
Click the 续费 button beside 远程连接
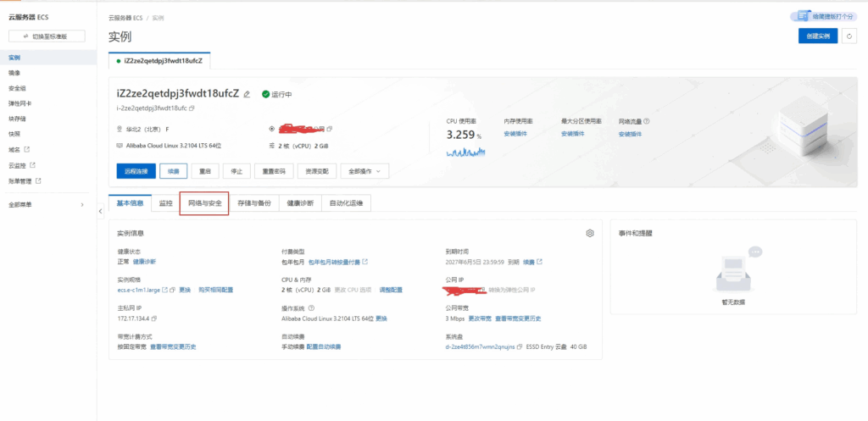coord(173,171)
